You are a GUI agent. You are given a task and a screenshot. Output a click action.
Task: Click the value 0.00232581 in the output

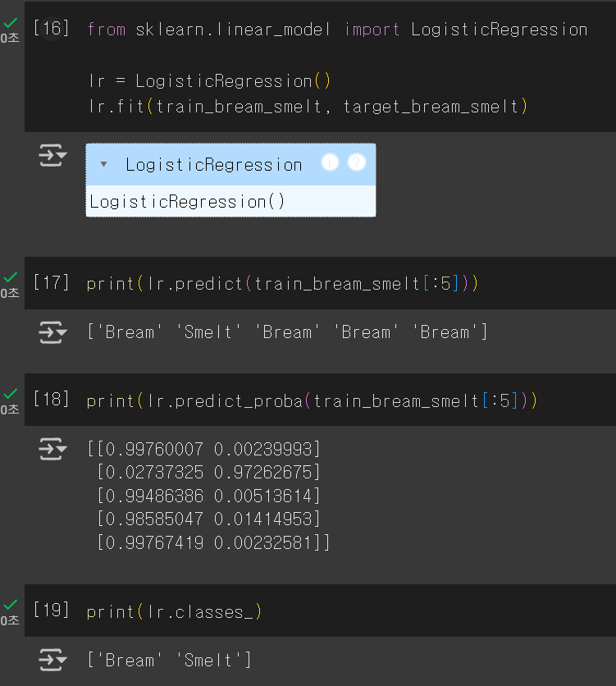click(262, 543)
